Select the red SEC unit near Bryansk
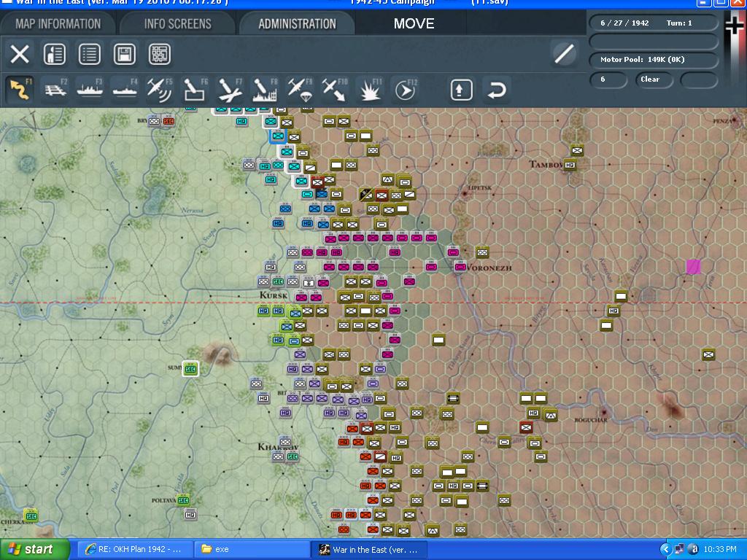 (x=169, y=121)
